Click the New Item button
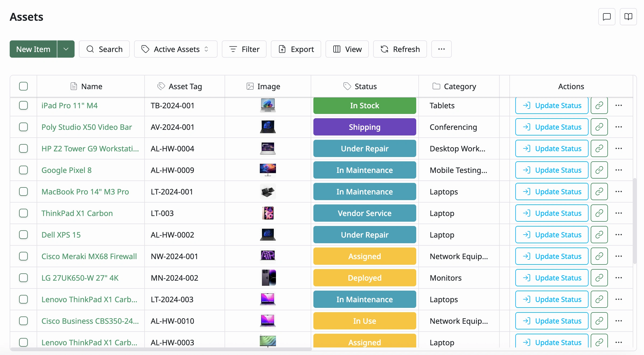 [x=33, y=49]
